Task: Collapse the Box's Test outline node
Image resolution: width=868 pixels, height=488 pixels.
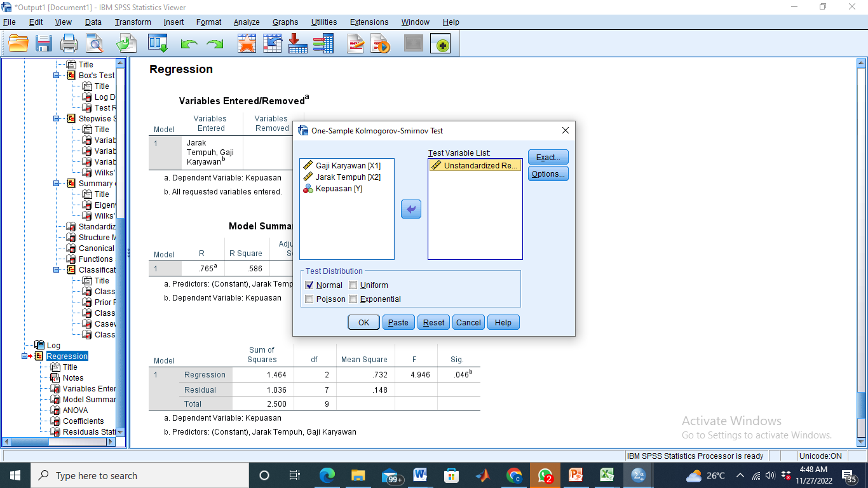Action: tap(56, 76)
